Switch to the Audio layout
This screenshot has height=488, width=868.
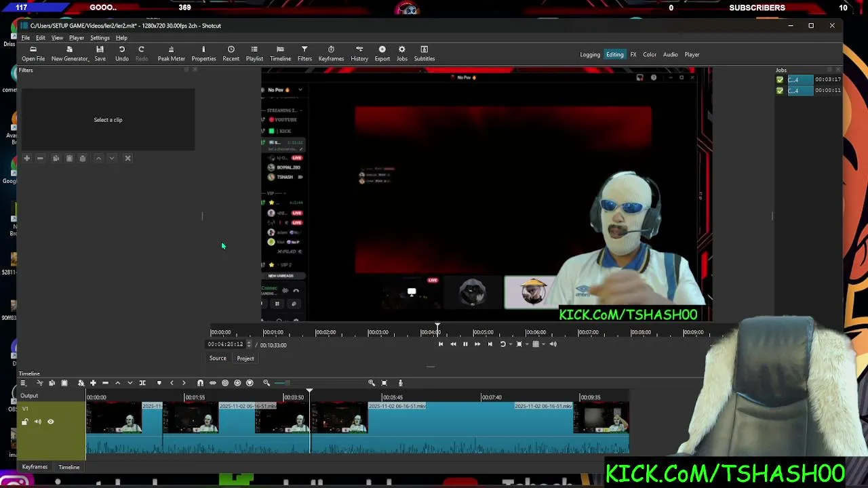coord(671,55)
